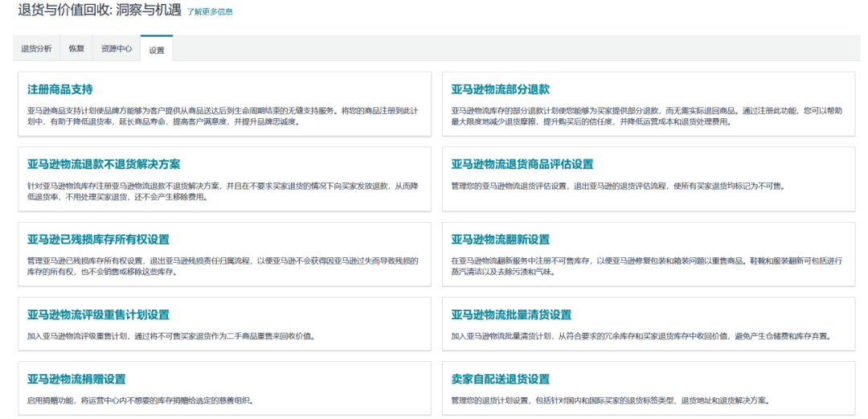Select 亚马逊物流批量清货设置 heading
The image size is (868, 419).
pyautogui.click(x=510, y=314)
